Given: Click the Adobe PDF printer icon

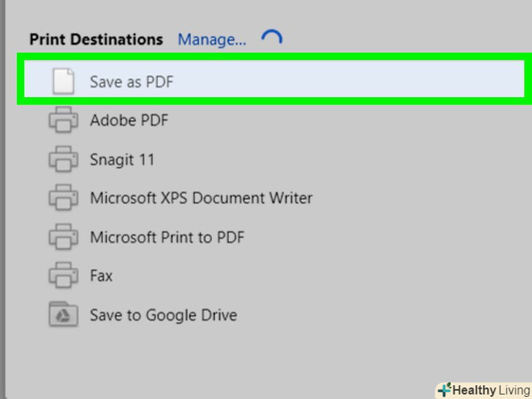Looking at the screenshot, I should tap(64, 120).
